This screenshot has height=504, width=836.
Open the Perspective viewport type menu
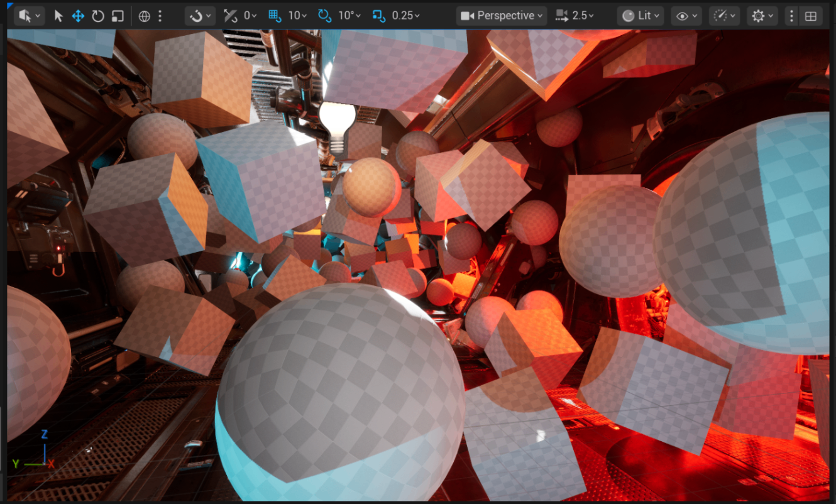pyautogui.click(x=502, y=16)
